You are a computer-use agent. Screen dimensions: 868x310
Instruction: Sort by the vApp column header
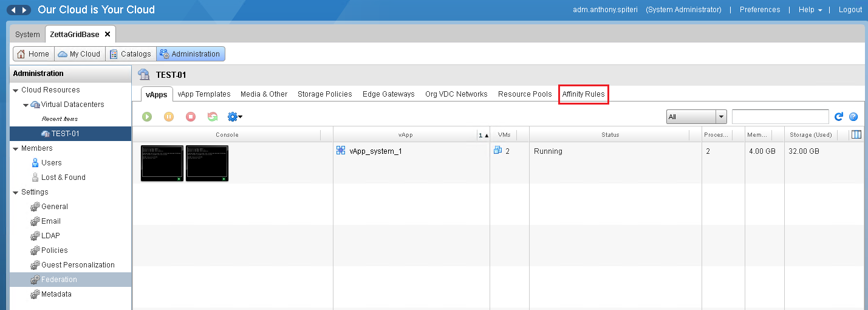(405, 135)
